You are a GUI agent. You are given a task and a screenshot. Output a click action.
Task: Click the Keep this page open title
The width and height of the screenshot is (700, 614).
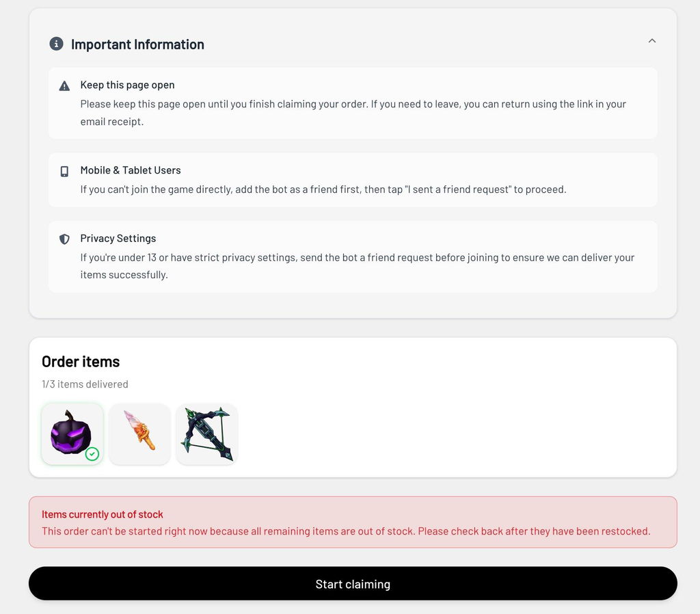point(127,85)
